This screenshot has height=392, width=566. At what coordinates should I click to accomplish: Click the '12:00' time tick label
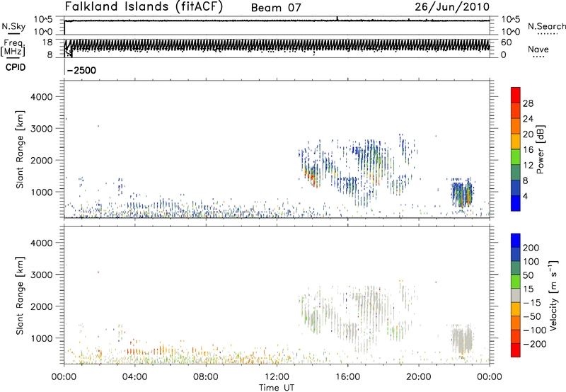277,377
